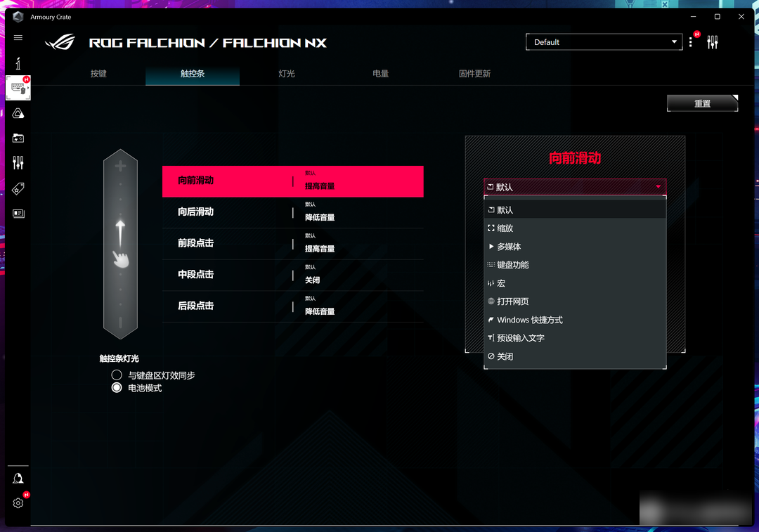The width and height of the screenshot is (759, 532).
Task: Choose 关闭 from the dropdown list
Action: [575, 356]
